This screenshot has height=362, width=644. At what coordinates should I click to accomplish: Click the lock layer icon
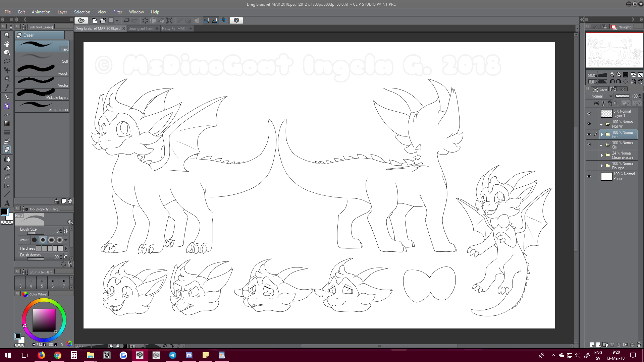[610, 103]
